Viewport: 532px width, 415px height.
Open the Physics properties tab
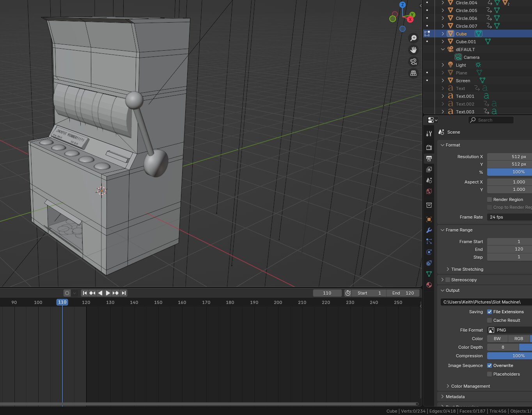429,252
